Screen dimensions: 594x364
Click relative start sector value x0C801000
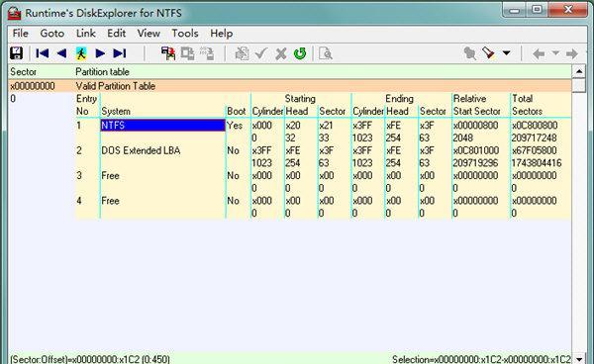coord(476,150)
